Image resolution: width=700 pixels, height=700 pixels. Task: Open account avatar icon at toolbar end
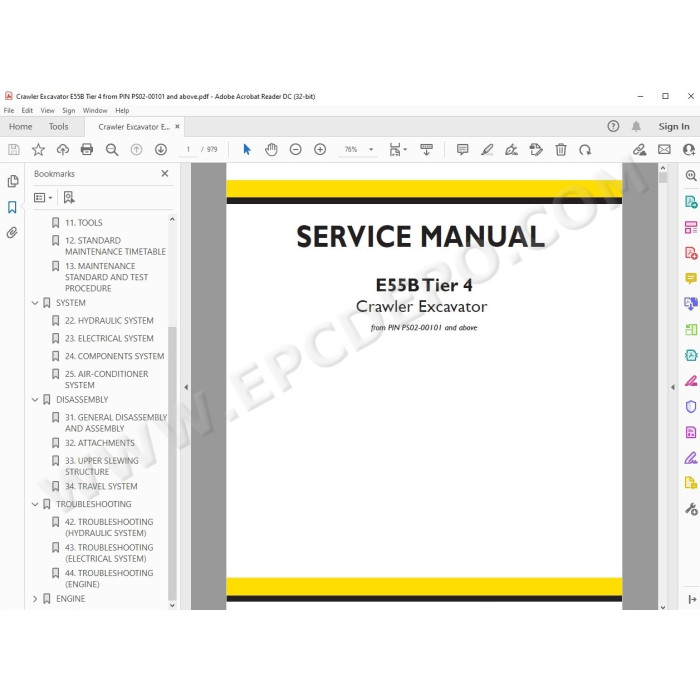pos(690,150)
